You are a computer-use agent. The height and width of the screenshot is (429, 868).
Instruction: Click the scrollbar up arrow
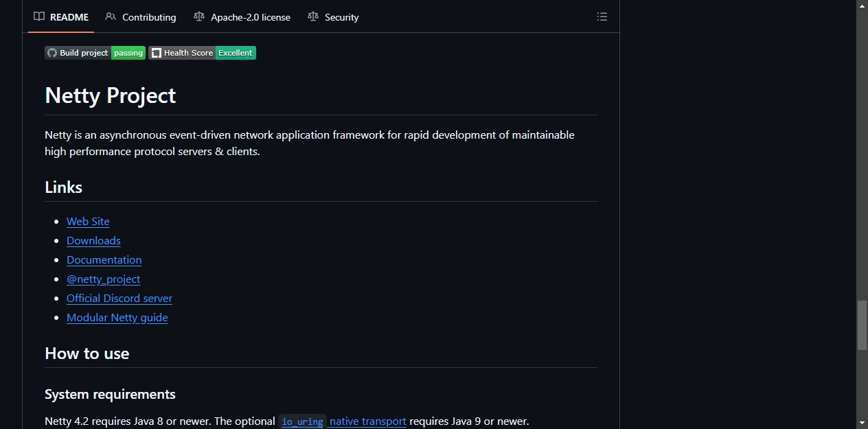[863, 5]
